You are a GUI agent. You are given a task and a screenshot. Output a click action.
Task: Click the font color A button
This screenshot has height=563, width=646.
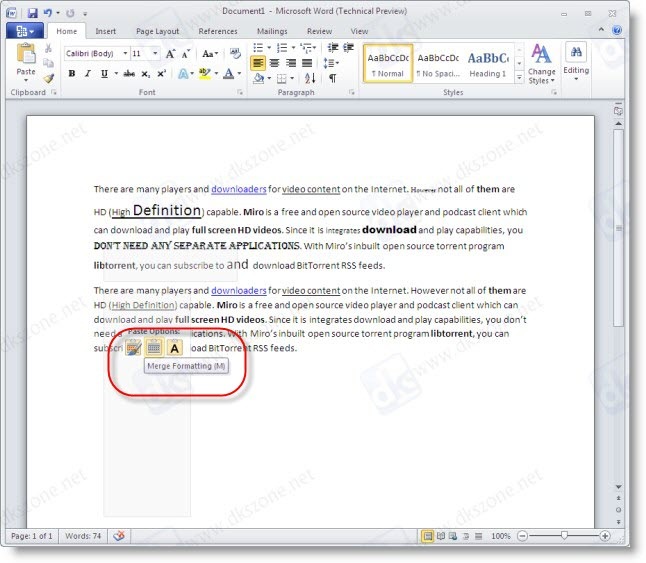coord(228,74)
